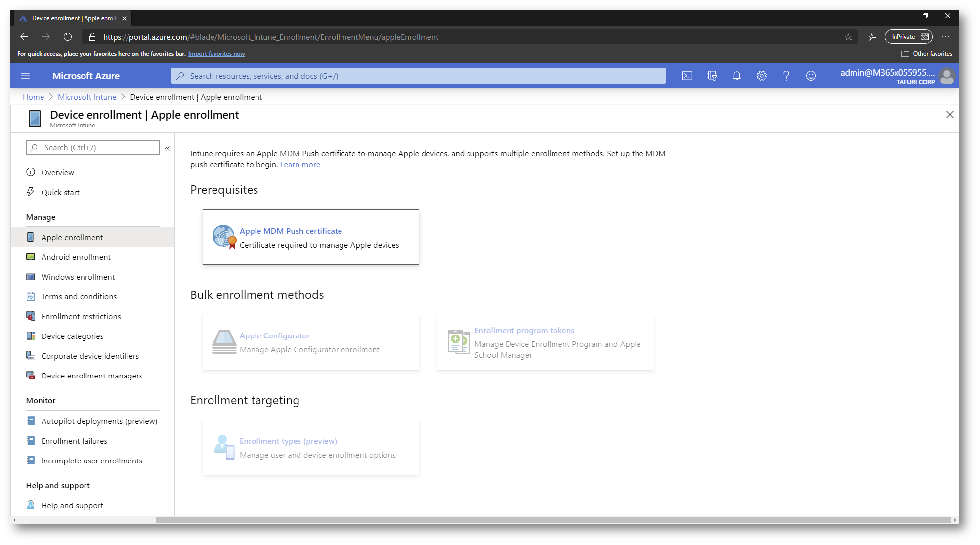
Task: Click the InPrivate indicator button
Action: click(x=908, y=37)
